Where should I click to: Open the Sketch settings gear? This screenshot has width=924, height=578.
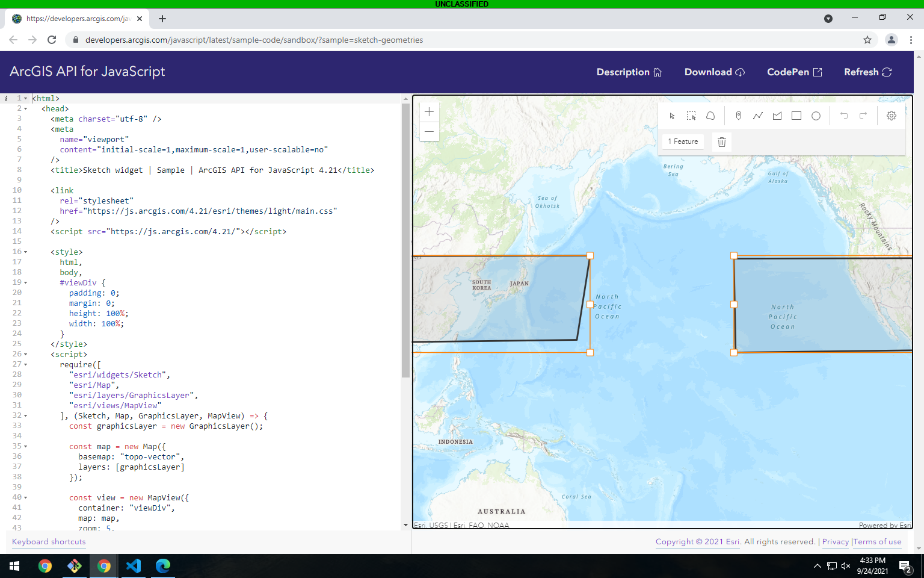click(891, 116)
